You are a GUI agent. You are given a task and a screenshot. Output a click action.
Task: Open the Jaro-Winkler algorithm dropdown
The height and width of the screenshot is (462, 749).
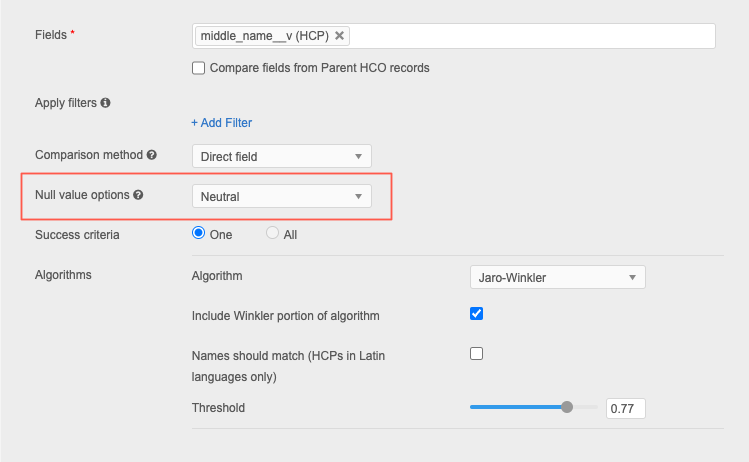click(x=557, y=277)
